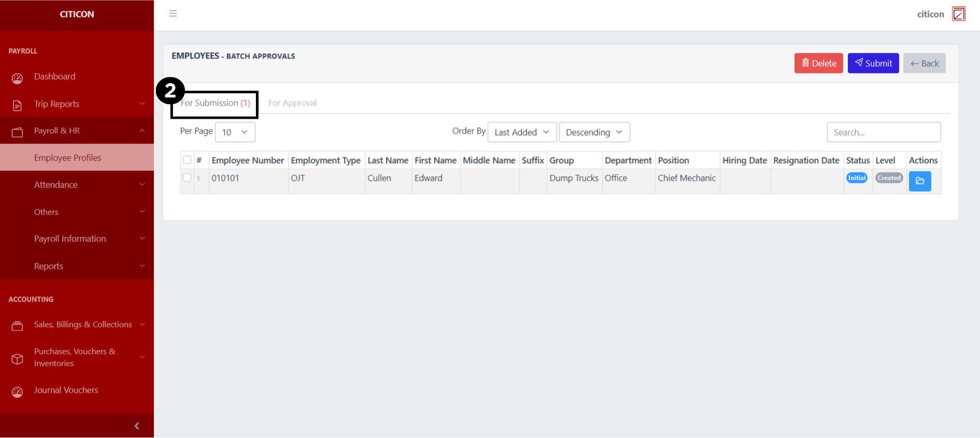The height and width of the screenshot is (438, 980).
Task: Click the citicon user avatar icon
Action: (958, 14)
